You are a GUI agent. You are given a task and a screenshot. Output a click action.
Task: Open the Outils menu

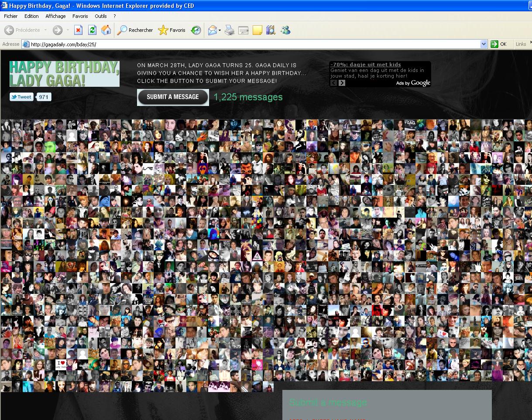click(x=101, y=16)
